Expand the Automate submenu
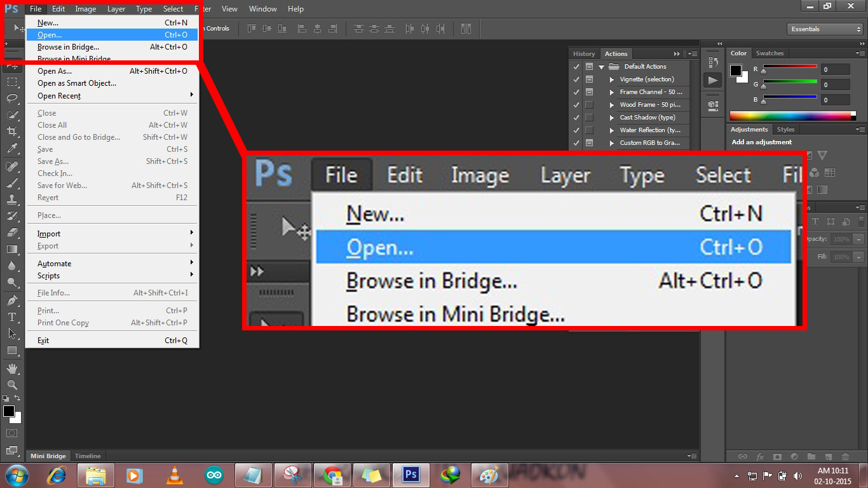 point(112,264)
